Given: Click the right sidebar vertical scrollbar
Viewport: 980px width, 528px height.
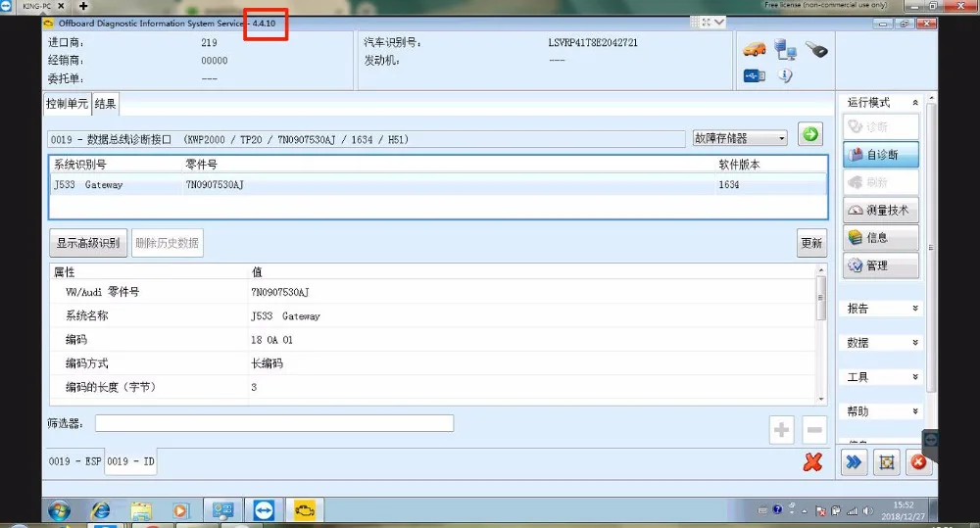Looking at the screenshot, I should pos(931,247).
